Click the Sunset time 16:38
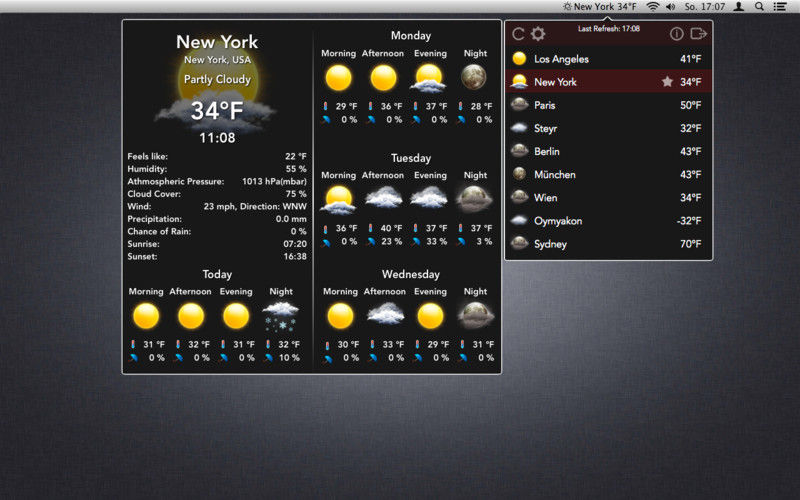This screenshot has height=500, width=800. point(295,256)
